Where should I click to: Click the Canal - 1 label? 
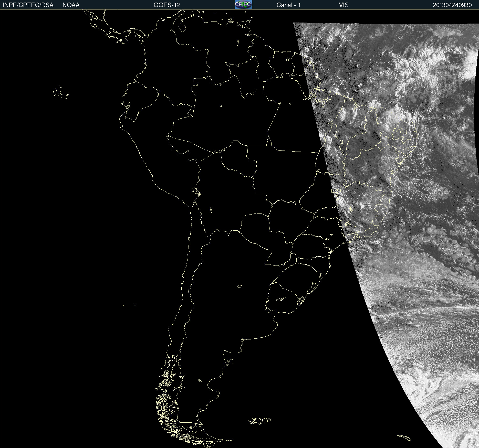click(288, 5)
